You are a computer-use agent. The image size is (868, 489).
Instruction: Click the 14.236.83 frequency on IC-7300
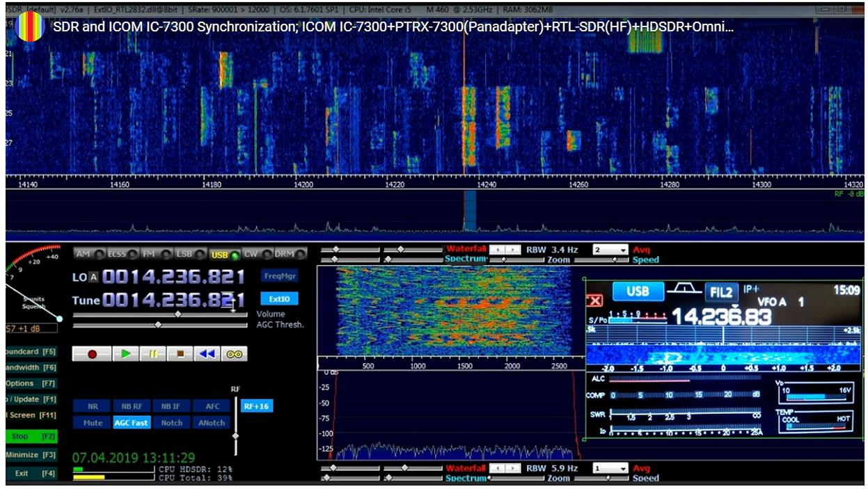tap(721, 317)
